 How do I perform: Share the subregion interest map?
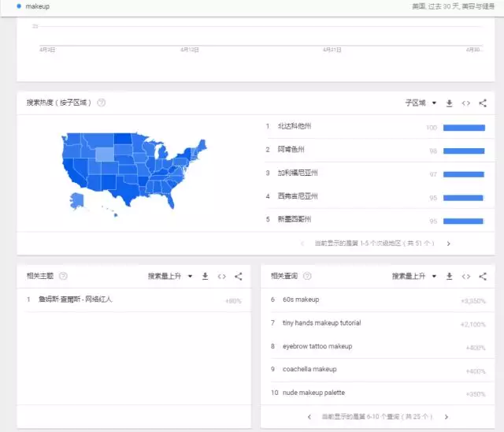[x=483, y=103]
